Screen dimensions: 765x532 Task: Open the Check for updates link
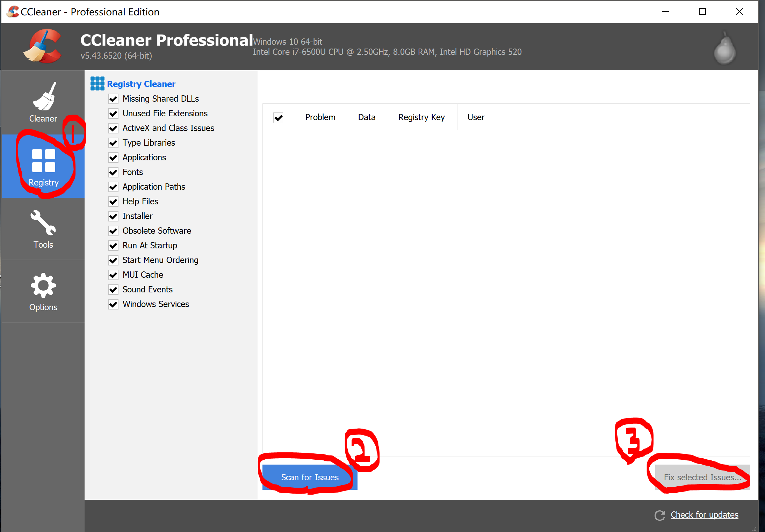(x=705, y=515)
